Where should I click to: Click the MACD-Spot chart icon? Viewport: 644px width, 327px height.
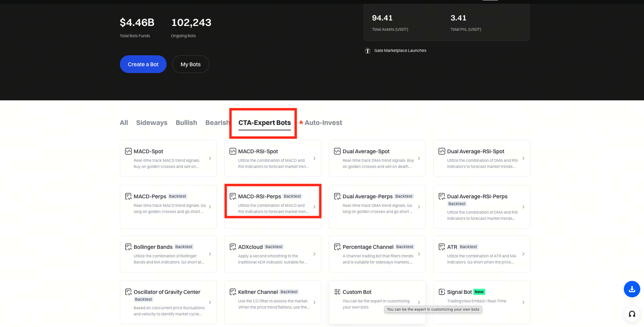click(x=128, y=151)
